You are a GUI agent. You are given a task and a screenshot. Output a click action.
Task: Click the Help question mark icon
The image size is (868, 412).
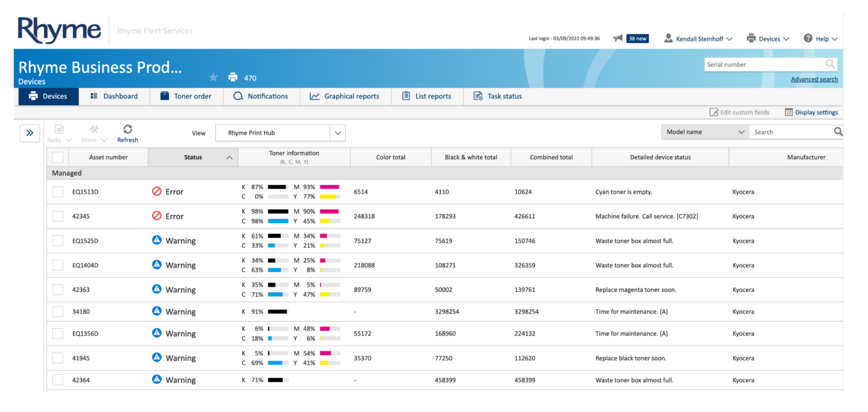coord(808,38)
